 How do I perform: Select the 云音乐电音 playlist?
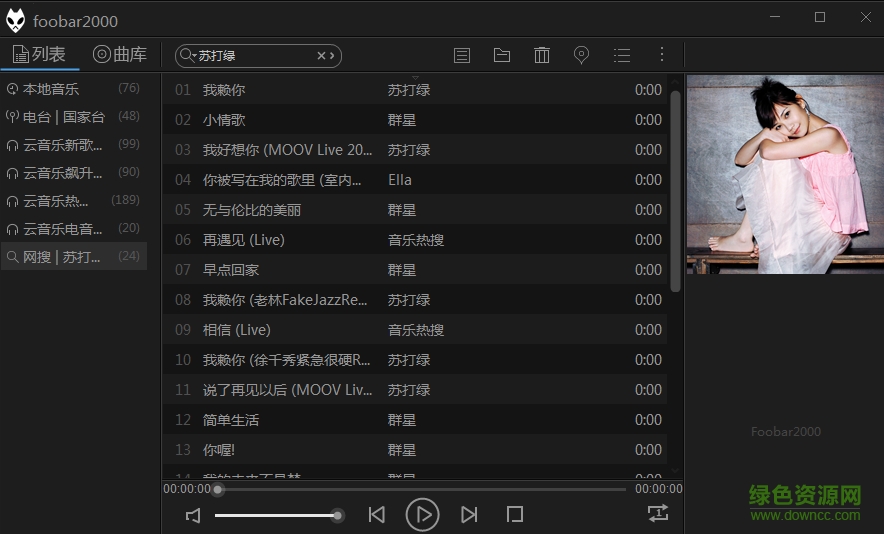pos(74,228)
